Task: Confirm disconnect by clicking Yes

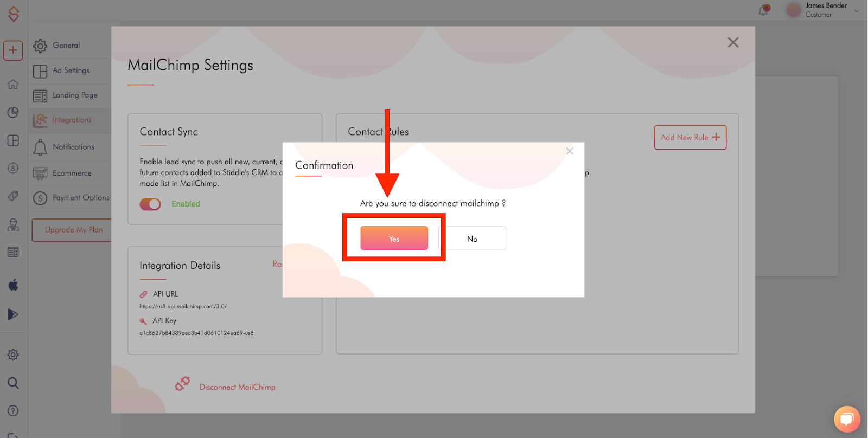Action: pos(394,238)
